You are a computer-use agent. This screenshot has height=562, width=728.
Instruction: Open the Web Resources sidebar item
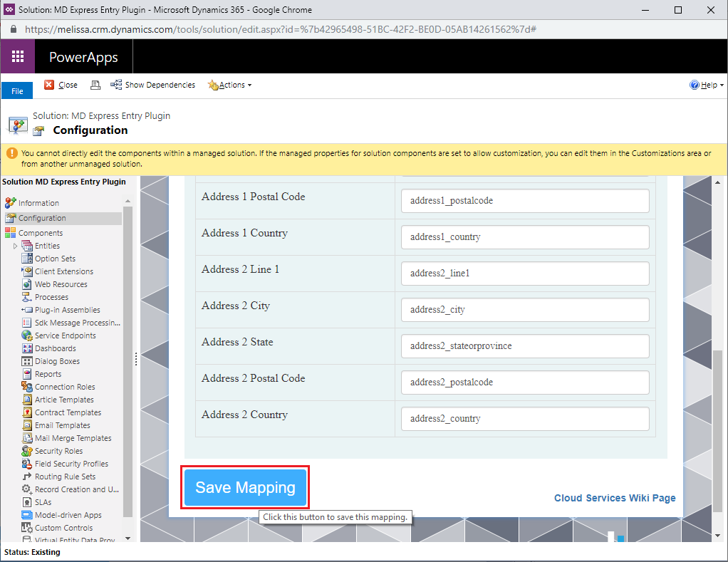61,284
